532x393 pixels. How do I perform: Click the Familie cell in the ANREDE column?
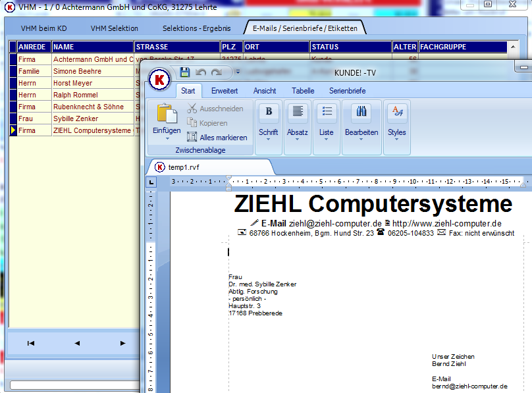[34, 71]
